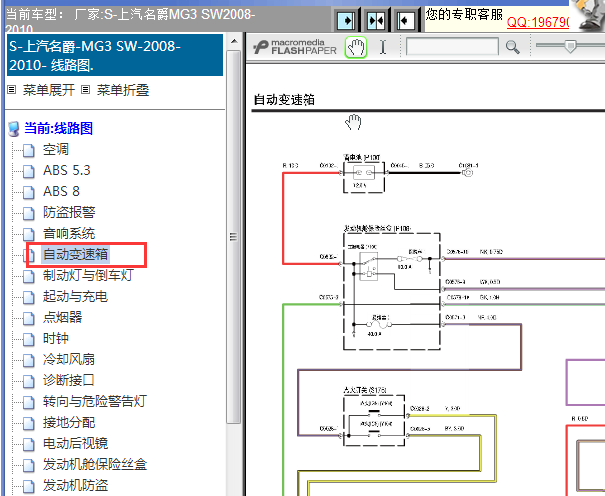Click the page icon next to ABS 5.3
This screenshot has height=496, width=605.
click(x=29, y=171)
